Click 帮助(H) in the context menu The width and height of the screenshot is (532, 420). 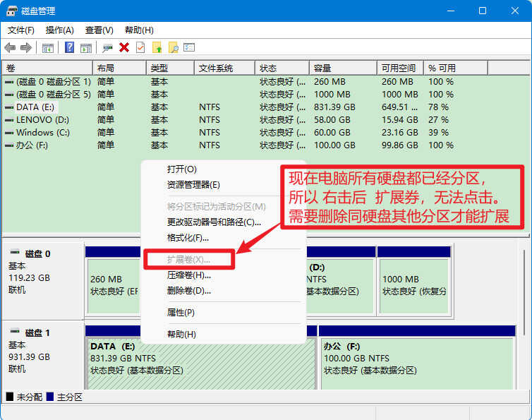[181, 334]
